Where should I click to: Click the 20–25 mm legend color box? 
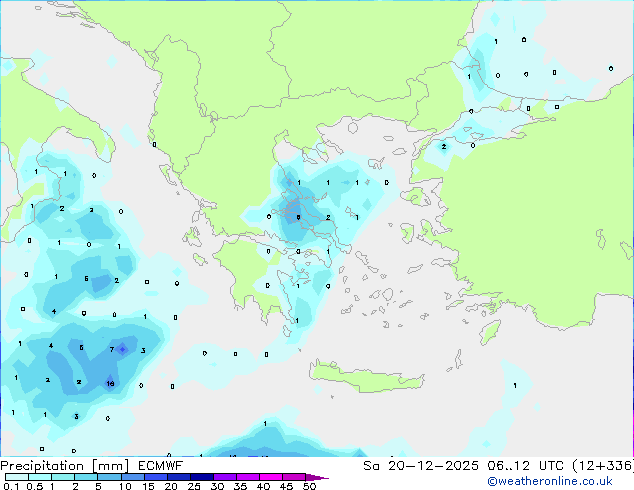[179, 477]
